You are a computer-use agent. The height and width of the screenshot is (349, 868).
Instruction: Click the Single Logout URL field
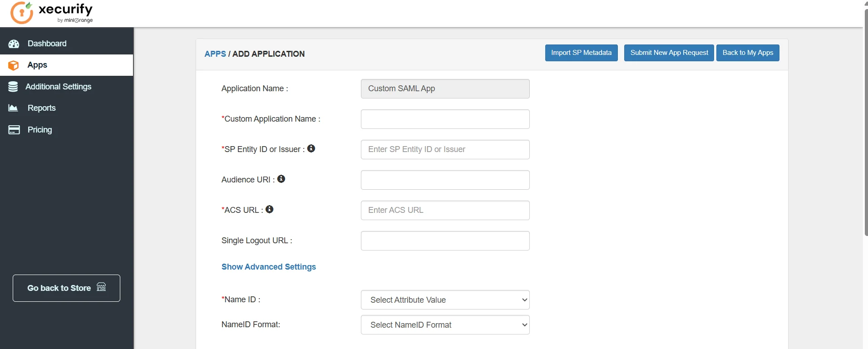coord(445,241)
